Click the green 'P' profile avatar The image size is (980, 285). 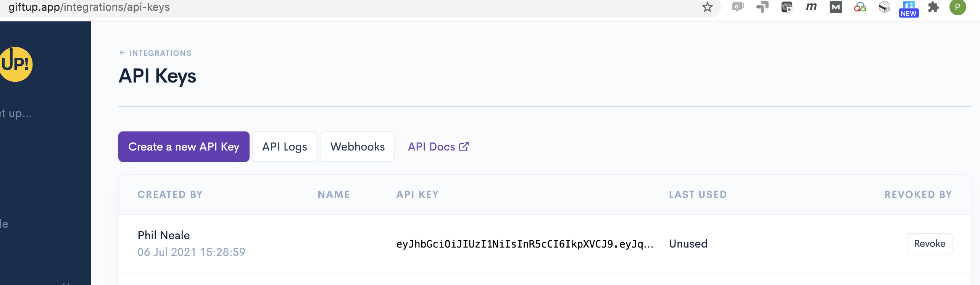957,7
